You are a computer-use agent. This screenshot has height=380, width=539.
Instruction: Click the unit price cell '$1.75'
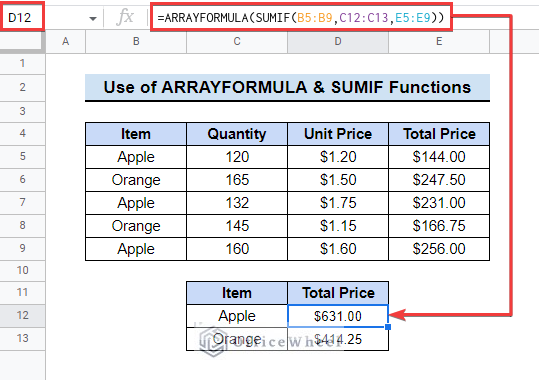[x=338, y=203]
